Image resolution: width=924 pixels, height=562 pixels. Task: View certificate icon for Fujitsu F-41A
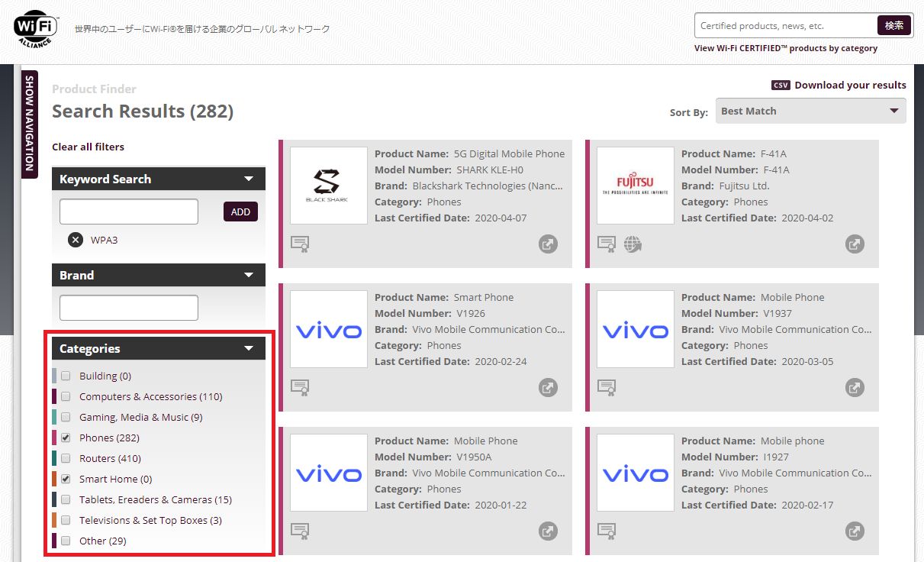607,244
